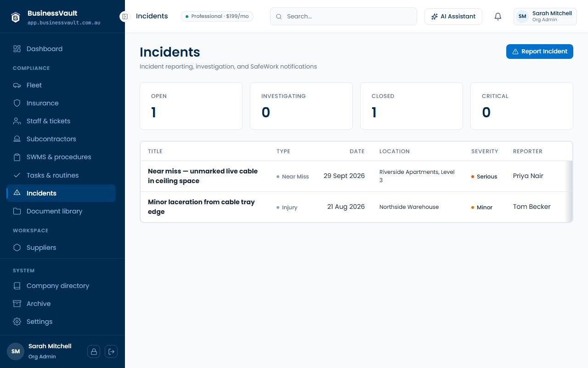Open the Professional $199/mo plan badge
Image resolution: width=588 pixels, height=368 pixels.
[x=217, y=17]
